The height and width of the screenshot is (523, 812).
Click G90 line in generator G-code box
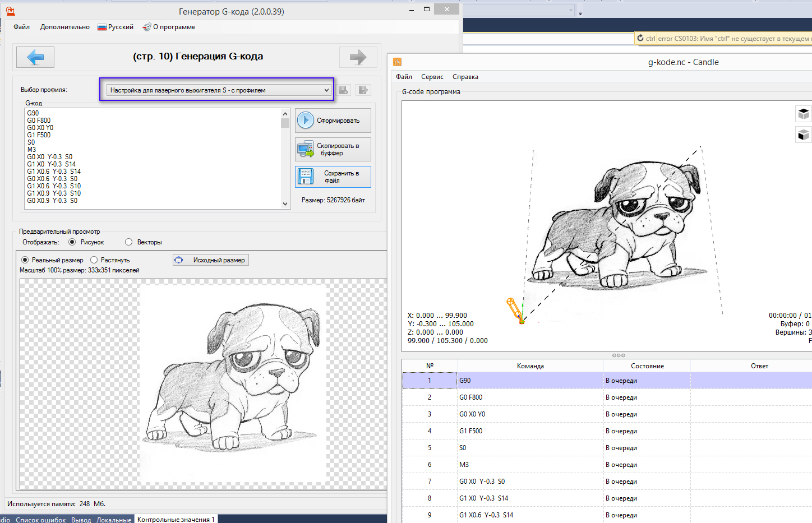(33, 113)
